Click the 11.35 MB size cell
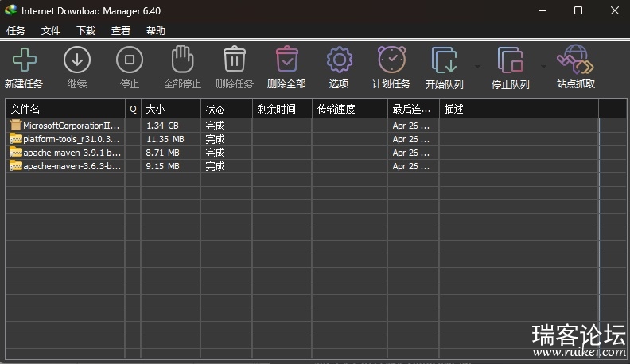Screen dimensions: 630x364 coord(165,139)
